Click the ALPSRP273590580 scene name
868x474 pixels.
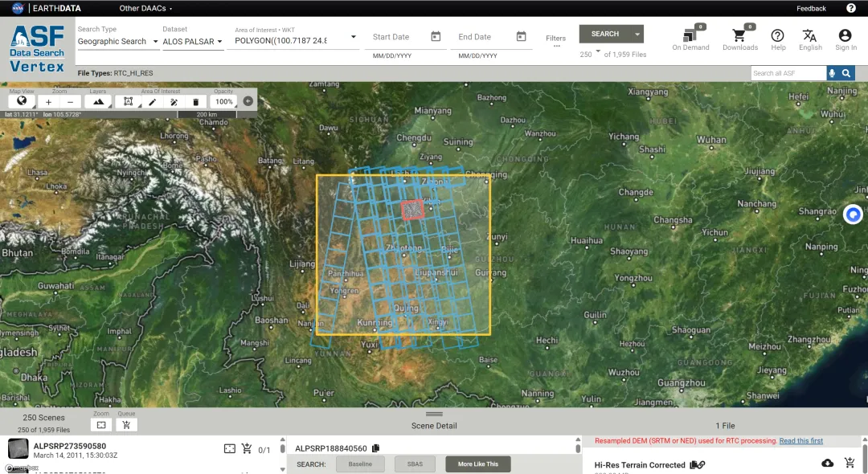coord(70,446)
